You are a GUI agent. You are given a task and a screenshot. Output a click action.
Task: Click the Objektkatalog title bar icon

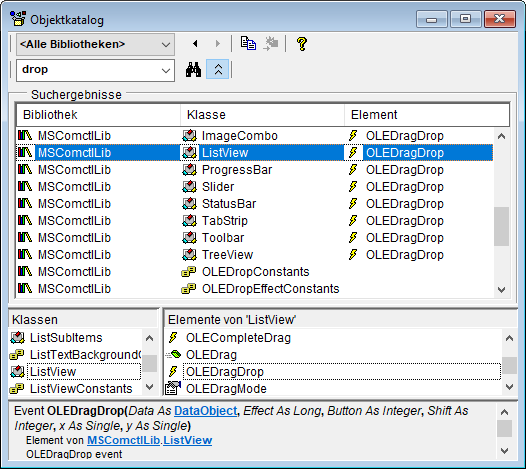click(18, 19)
